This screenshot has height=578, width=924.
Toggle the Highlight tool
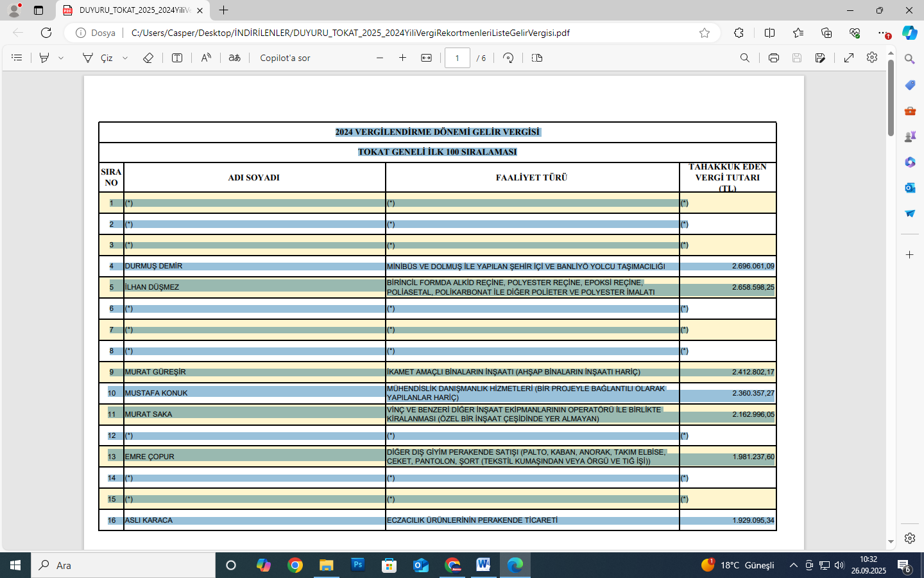pos(44,58)
